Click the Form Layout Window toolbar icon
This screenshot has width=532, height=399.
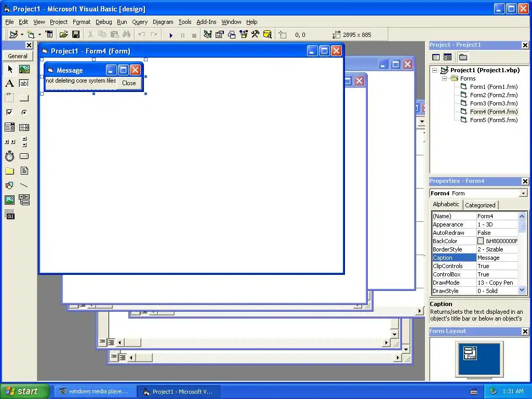coord(232,34)
